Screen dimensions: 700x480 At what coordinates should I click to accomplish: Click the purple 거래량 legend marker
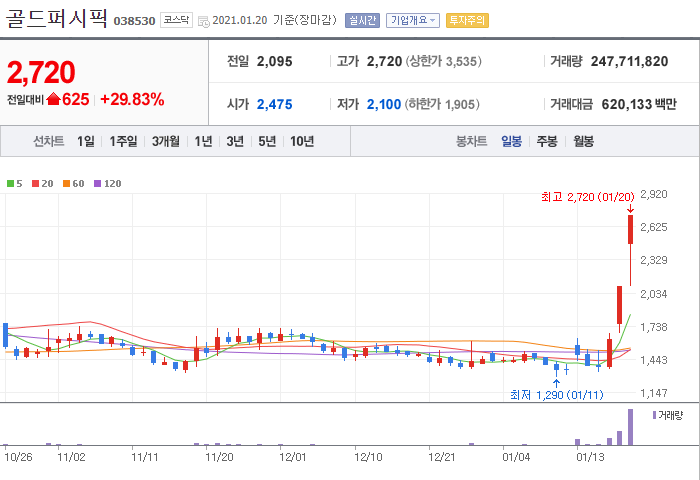(x=654, y=415)
